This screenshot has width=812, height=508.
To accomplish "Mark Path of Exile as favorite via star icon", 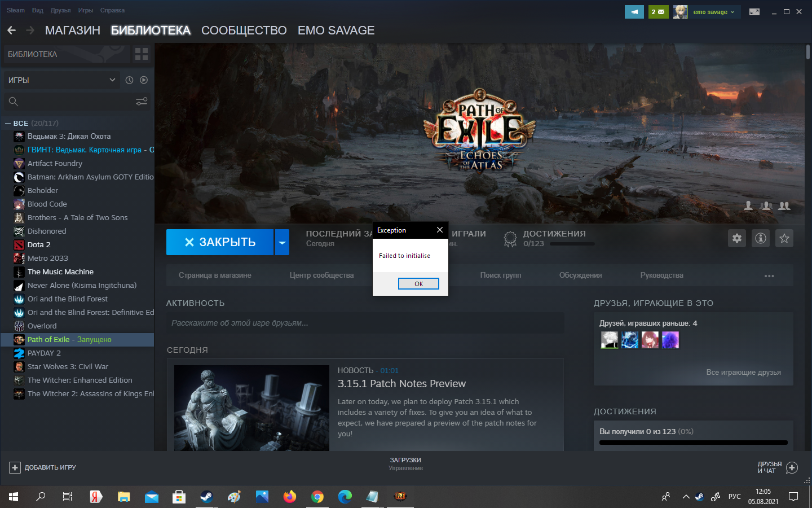I will [784, 238].
